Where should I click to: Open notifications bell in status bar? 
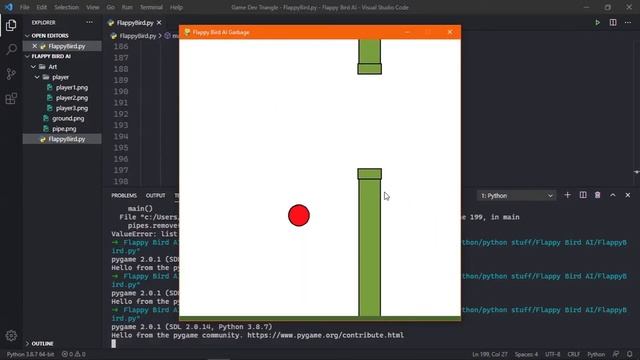[x=629, y=354]
